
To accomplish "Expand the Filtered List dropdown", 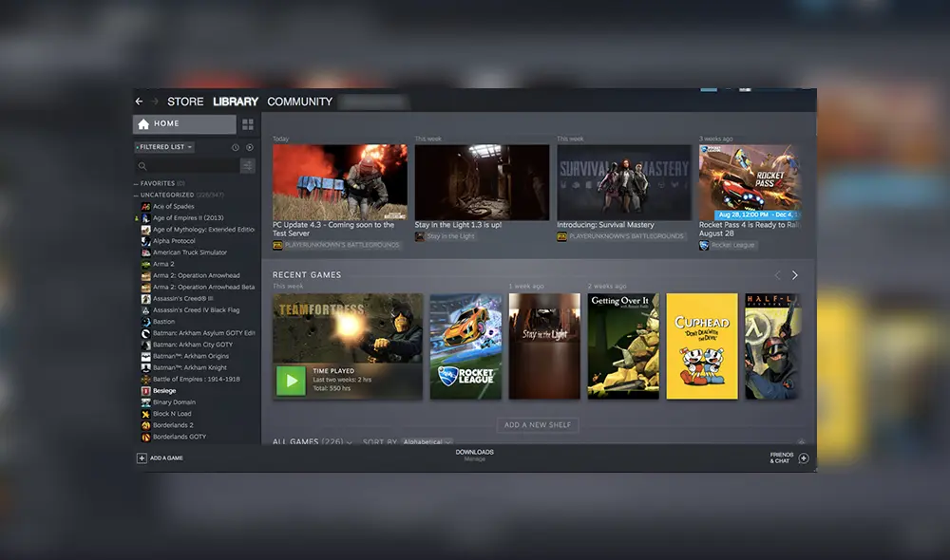I will 163,146.
